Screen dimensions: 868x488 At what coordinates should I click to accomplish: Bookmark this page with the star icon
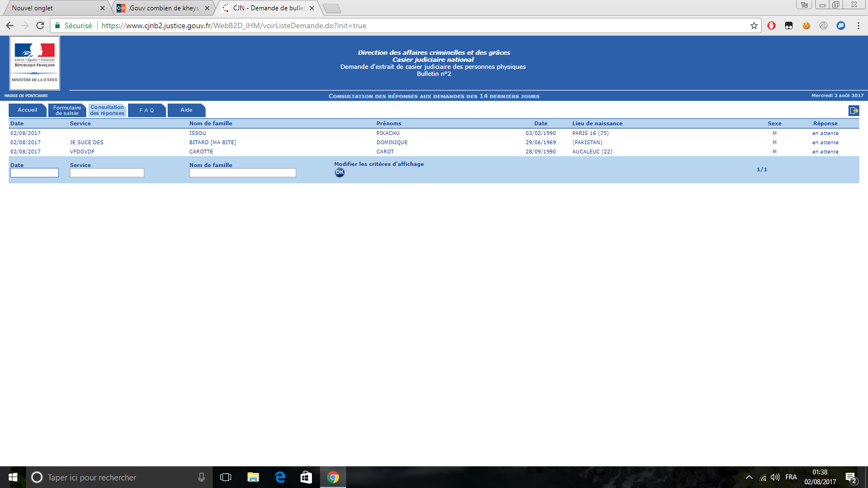click(754, 25)
